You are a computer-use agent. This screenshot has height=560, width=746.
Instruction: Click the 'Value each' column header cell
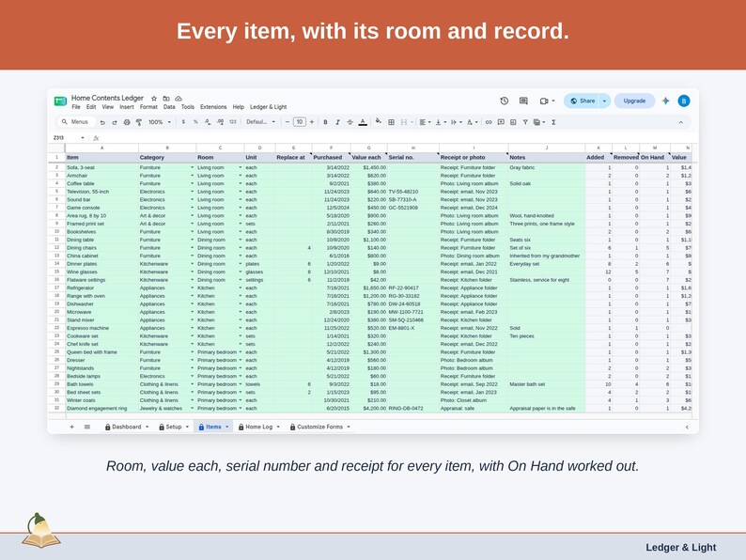(368, 158)
